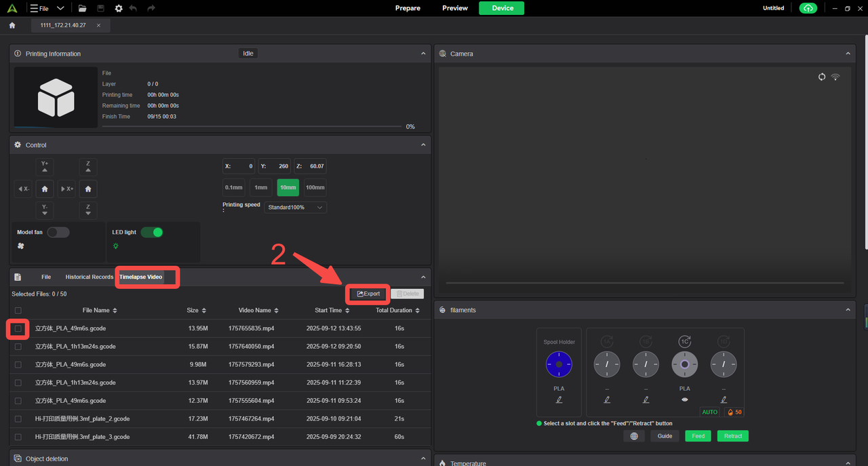Enable the Model fan switch
The height and width of the screenshot is (466, 868).
pyautogui.click(x=58, y=232)
